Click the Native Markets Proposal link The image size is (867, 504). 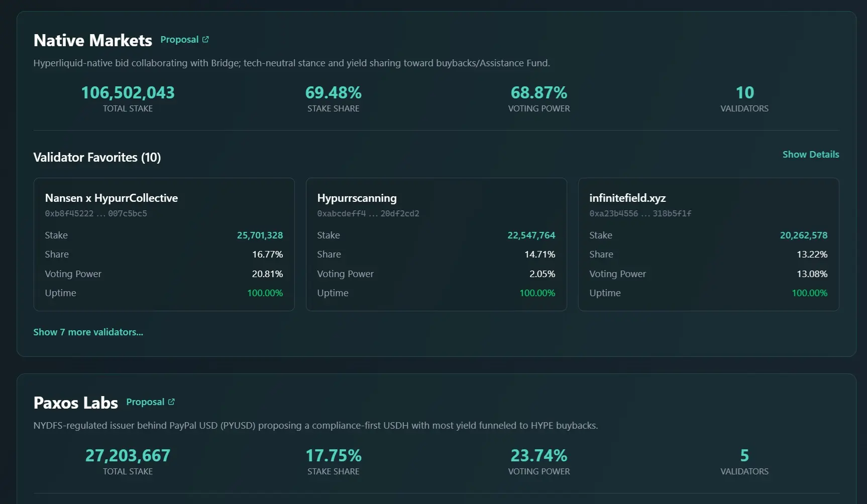tap(179, 40)
